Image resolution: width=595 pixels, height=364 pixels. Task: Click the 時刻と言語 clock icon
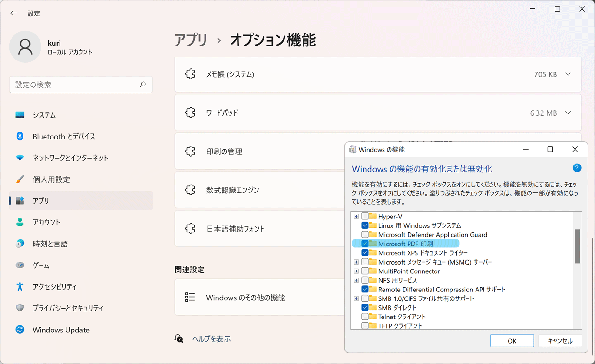click(20, 244)
